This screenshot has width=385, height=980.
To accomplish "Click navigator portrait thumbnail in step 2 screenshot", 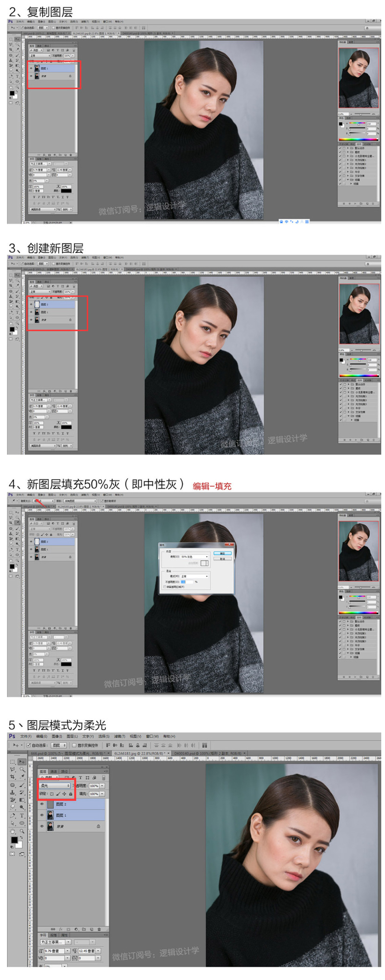I will tap(358, 78).
